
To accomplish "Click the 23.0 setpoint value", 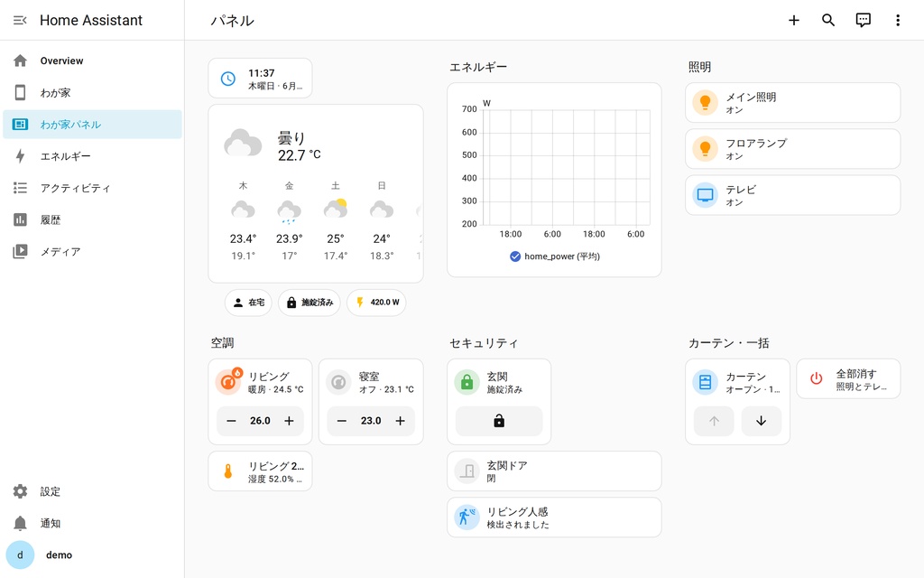I will tap(371, 421).
